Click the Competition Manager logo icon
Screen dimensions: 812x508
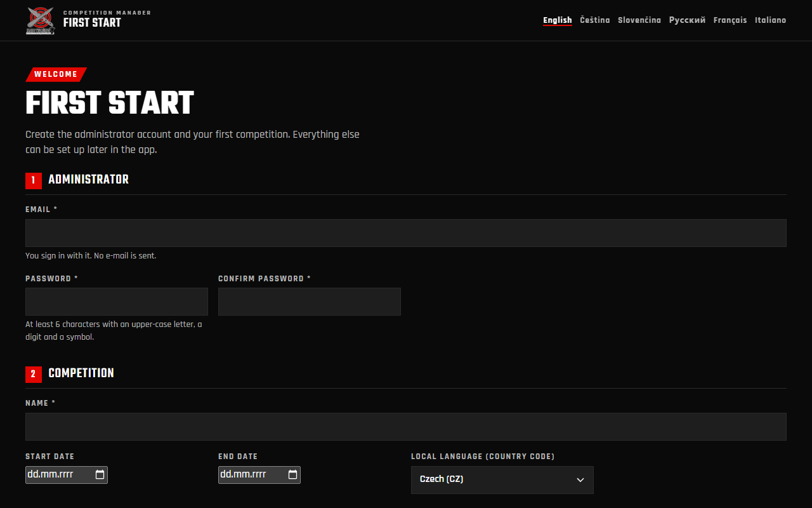[x=40, y=20]
